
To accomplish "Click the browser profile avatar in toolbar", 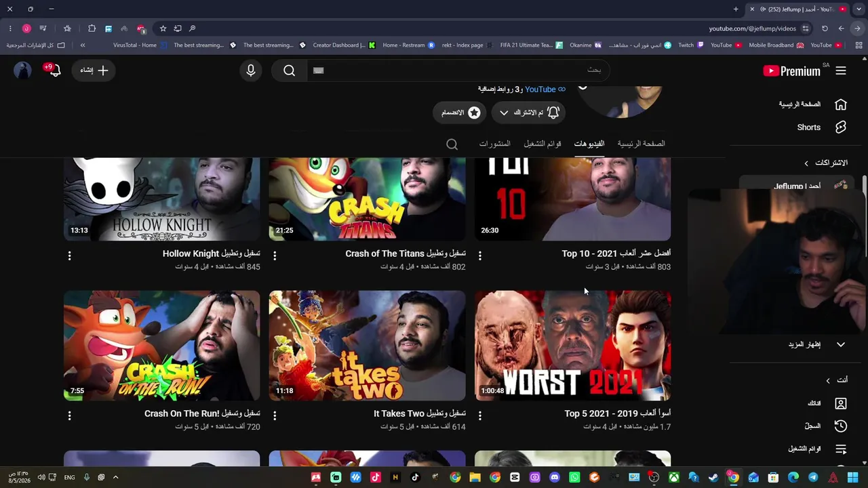I will click(26, 28).
